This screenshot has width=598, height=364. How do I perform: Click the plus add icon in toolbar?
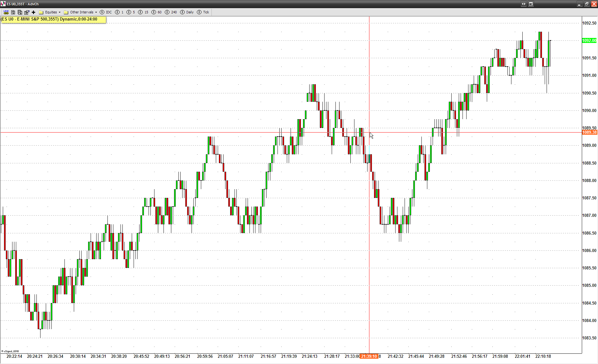click(x=34, y=12)
